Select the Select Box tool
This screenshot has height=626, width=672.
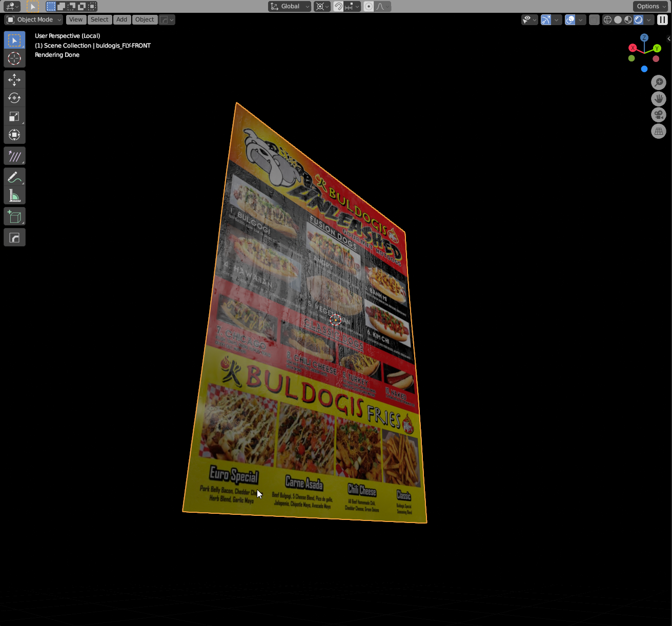click(14, 40)
